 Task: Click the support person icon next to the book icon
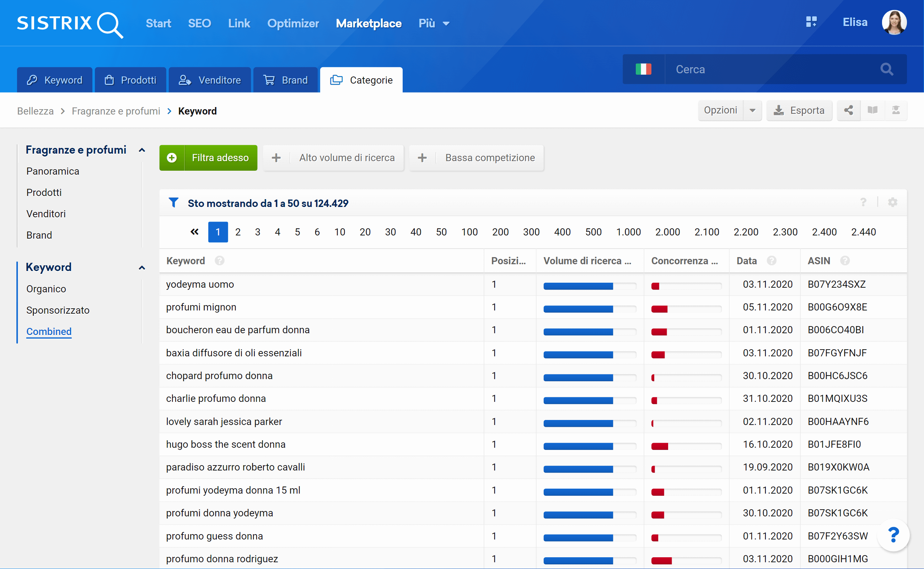click(896, 110)
